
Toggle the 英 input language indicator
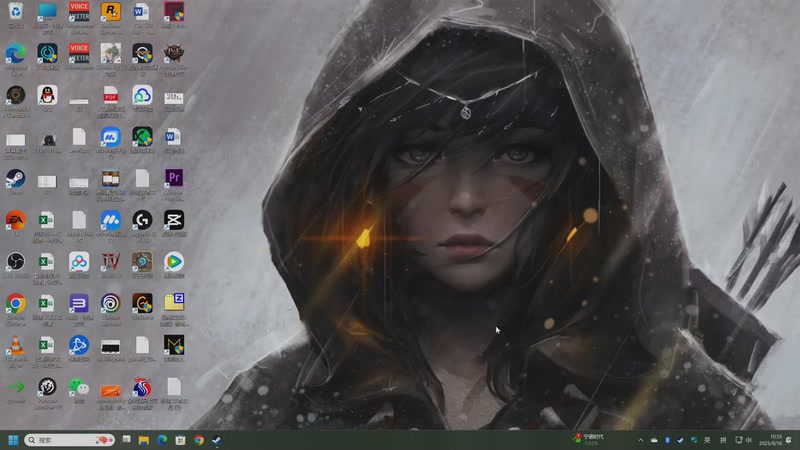(x=707, y=440)
